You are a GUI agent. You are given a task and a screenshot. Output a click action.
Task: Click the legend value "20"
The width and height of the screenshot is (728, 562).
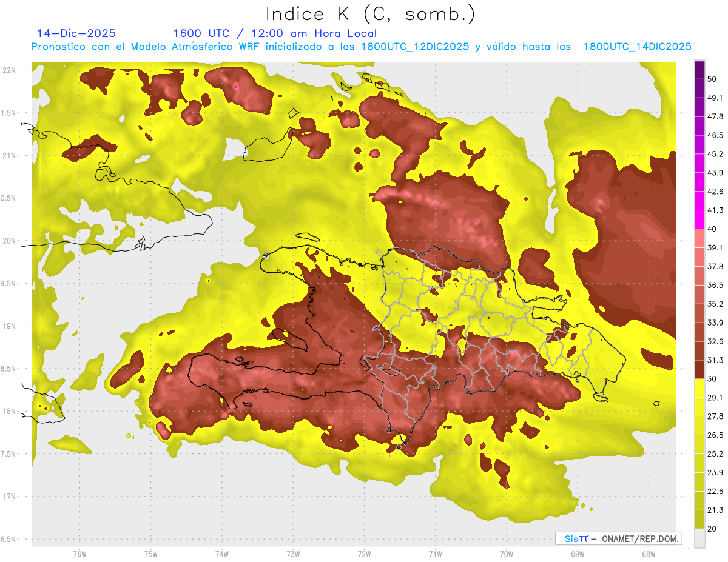(x=712, y=529)
